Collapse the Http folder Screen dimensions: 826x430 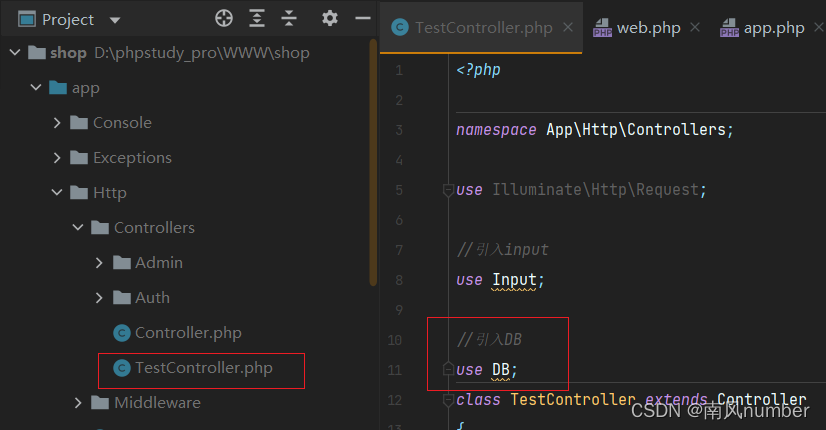(x=57, y=193)
